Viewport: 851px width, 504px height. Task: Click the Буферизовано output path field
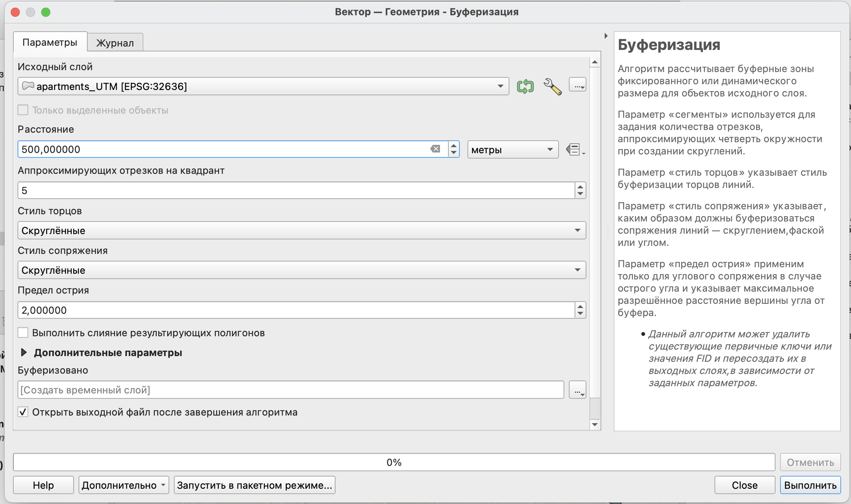point(291,390)
